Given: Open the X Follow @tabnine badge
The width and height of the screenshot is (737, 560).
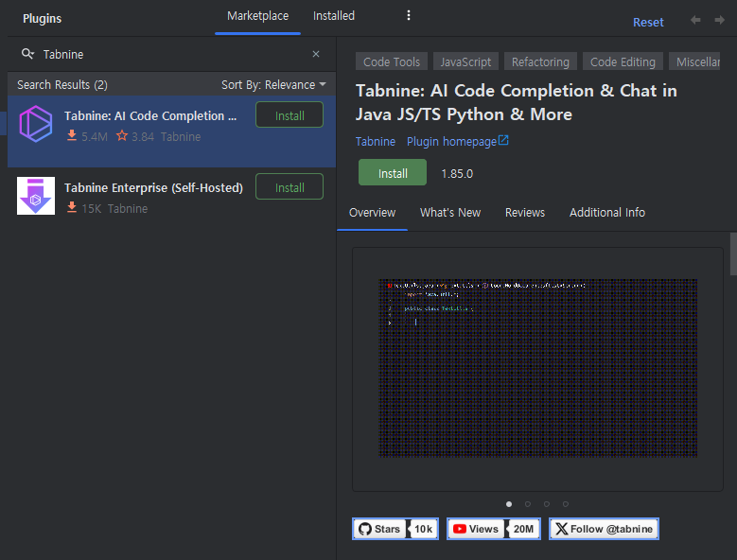Looking at the screenshot, I should point(604,529).
